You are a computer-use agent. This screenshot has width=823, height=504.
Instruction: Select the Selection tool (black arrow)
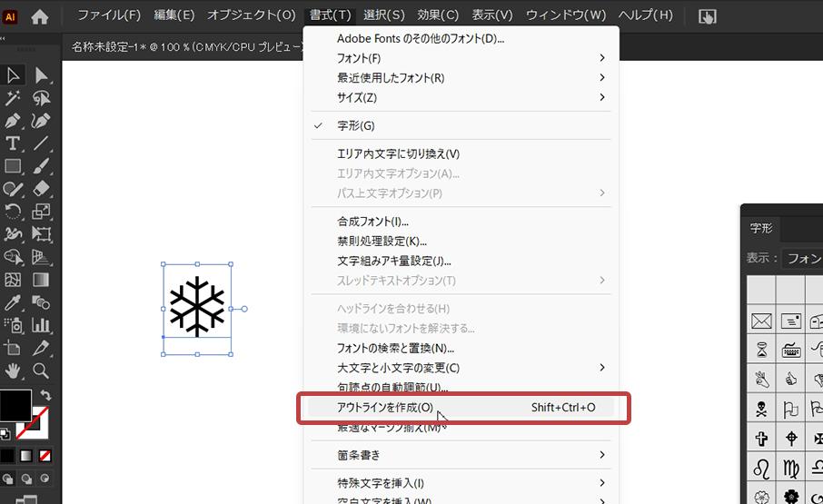tap(13, 75)
